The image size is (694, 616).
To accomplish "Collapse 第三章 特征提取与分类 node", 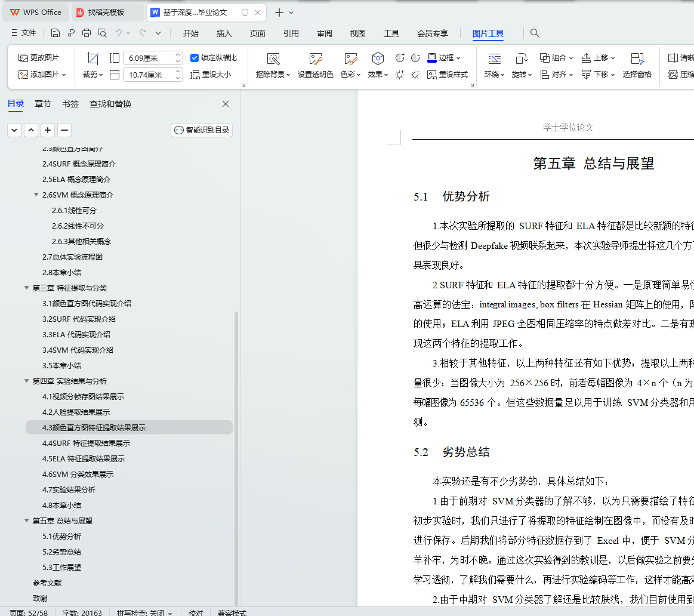I will click(x=27, y=288).
